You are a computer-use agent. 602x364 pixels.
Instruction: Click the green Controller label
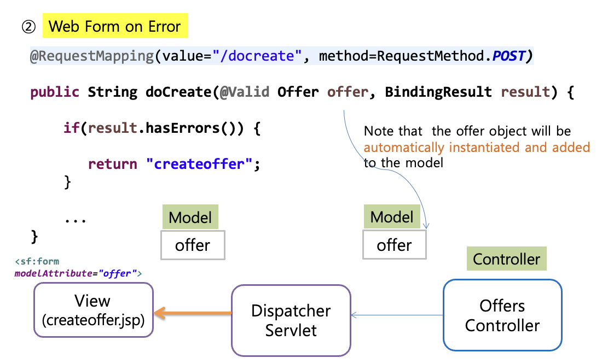tap(506, 259)
